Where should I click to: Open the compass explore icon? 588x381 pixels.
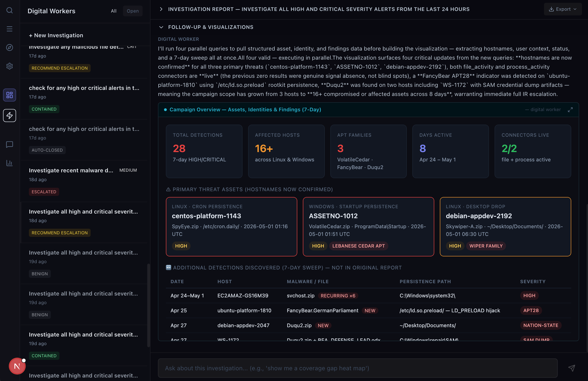click(x=9, y=48)
